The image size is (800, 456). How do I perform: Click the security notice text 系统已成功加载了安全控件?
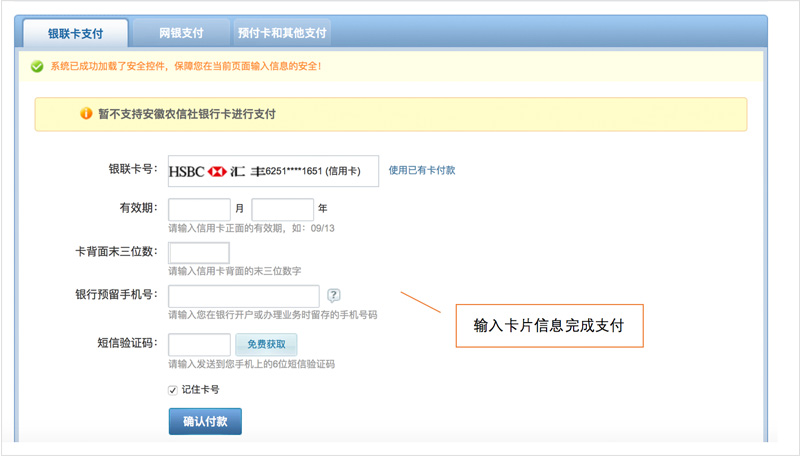[x=108, y=66]
